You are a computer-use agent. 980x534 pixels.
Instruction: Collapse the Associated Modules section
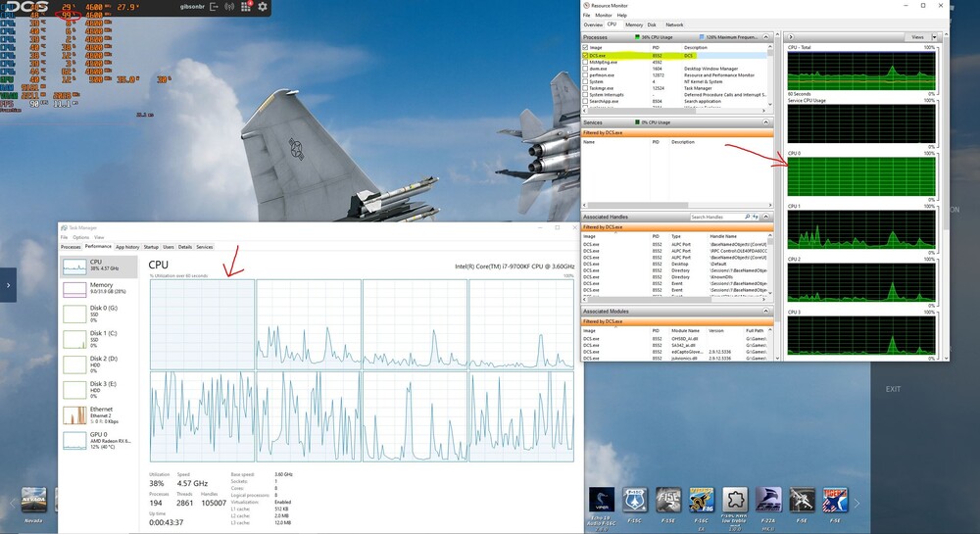pyautogui.click(x=765, y=311)
